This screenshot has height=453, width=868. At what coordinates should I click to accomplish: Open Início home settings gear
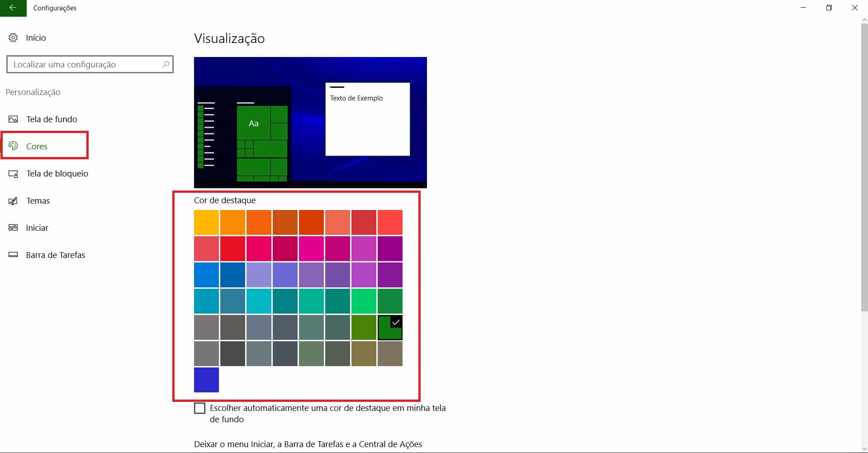coord(13,38)
